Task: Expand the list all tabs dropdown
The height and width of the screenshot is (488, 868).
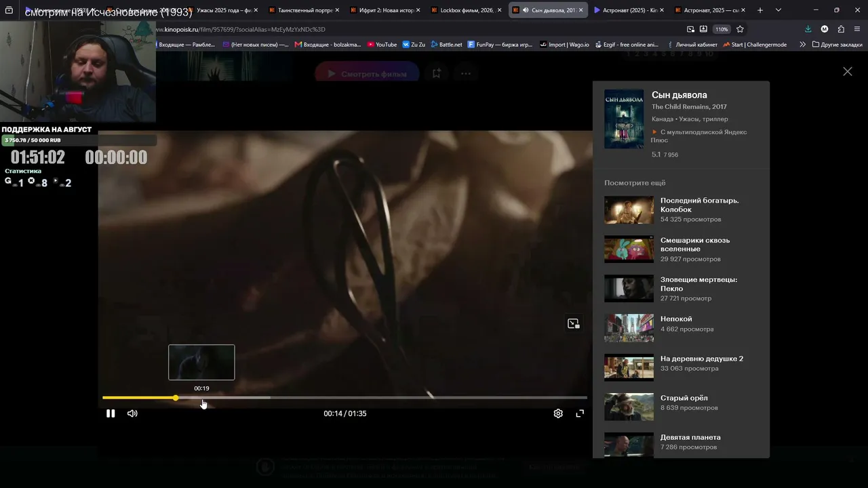Action: (x=778, y=10)
